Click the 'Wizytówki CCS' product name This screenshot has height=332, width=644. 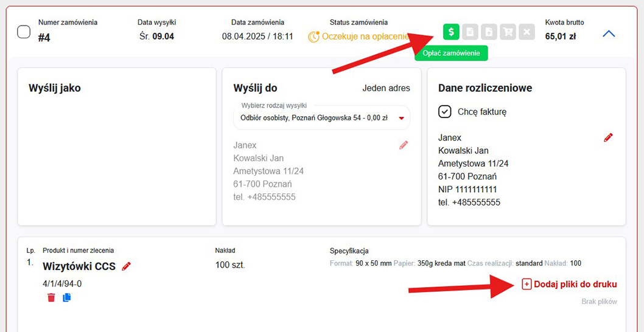[79, 266]
